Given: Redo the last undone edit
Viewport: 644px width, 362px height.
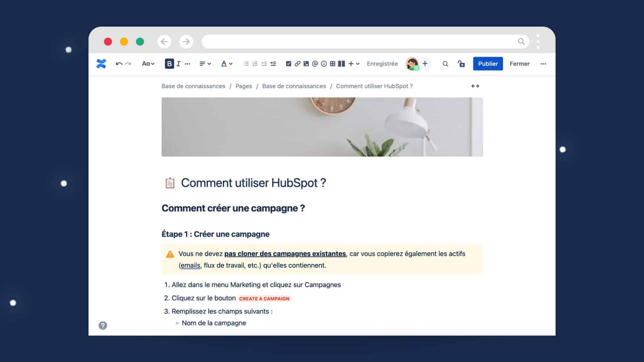Looking at the screenshot, I should tap(128, 64).
